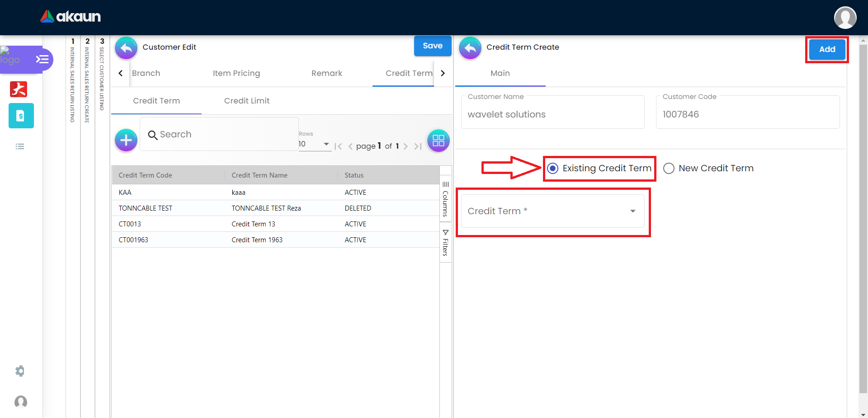The width and height of the screenshot is (868, 418).
Task: Click the back arrow beside Credit Term Create
Action: click(470, 47)
